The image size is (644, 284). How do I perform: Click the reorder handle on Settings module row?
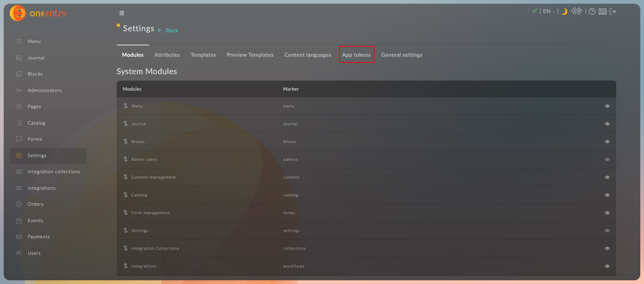coord(125,230)
